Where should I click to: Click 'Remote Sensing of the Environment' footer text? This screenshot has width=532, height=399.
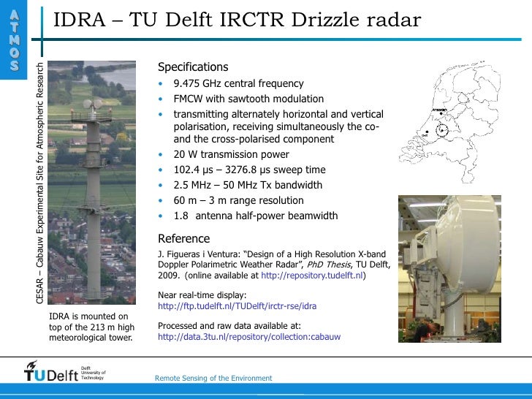pyautogui.click(x=213, y=378)
